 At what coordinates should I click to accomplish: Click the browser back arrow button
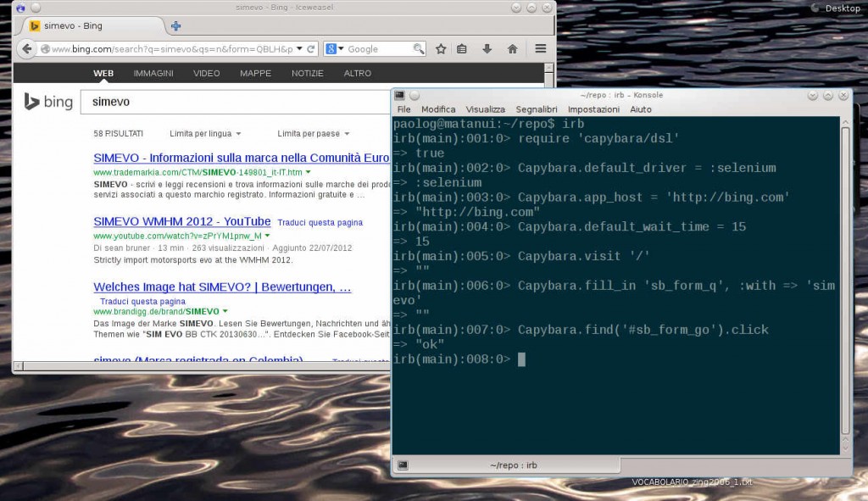[x=27, y=49]
